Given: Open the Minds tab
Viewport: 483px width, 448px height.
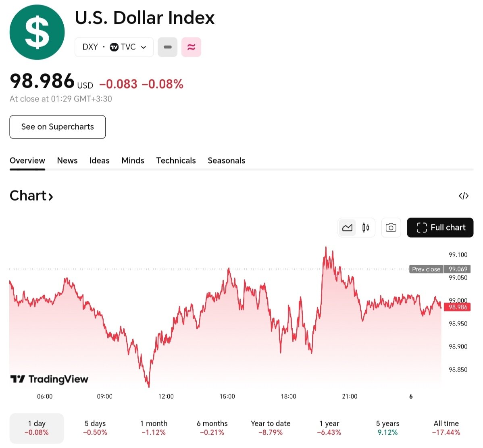Looking at the screenshot, I should coord(133,160).
